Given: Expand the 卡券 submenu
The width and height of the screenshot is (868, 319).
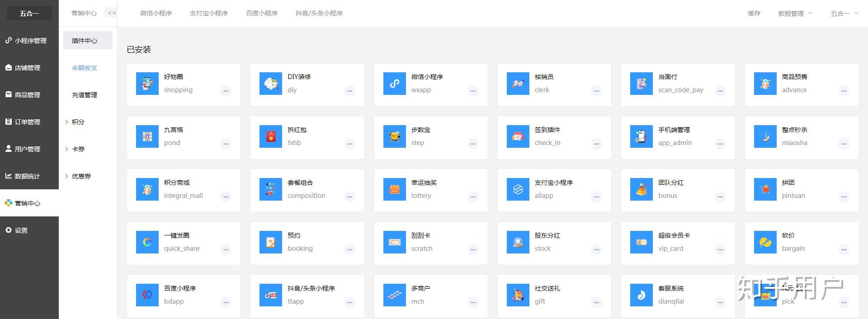Looking at the screenshot, I should click(x=88, y=149).
